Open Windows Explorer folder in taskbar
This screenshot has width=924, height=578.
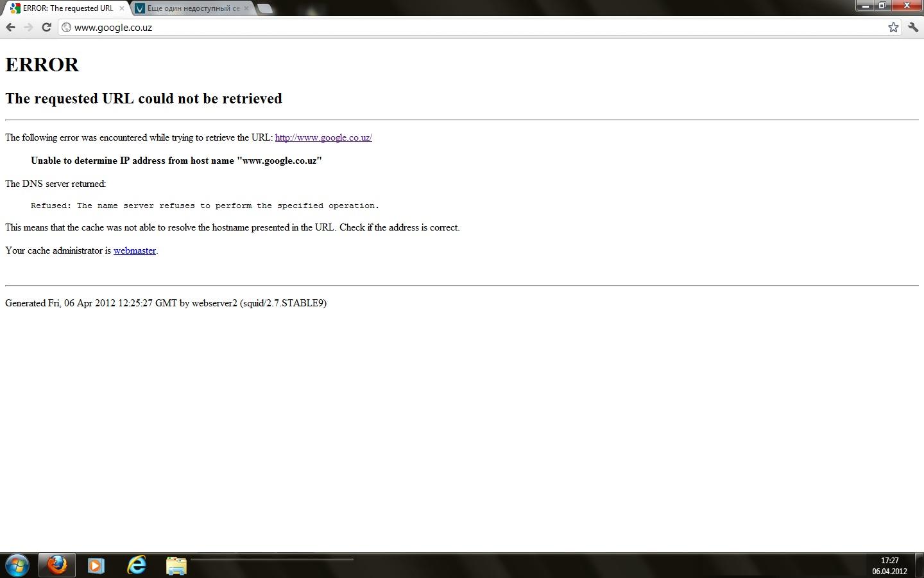(176, 566)
